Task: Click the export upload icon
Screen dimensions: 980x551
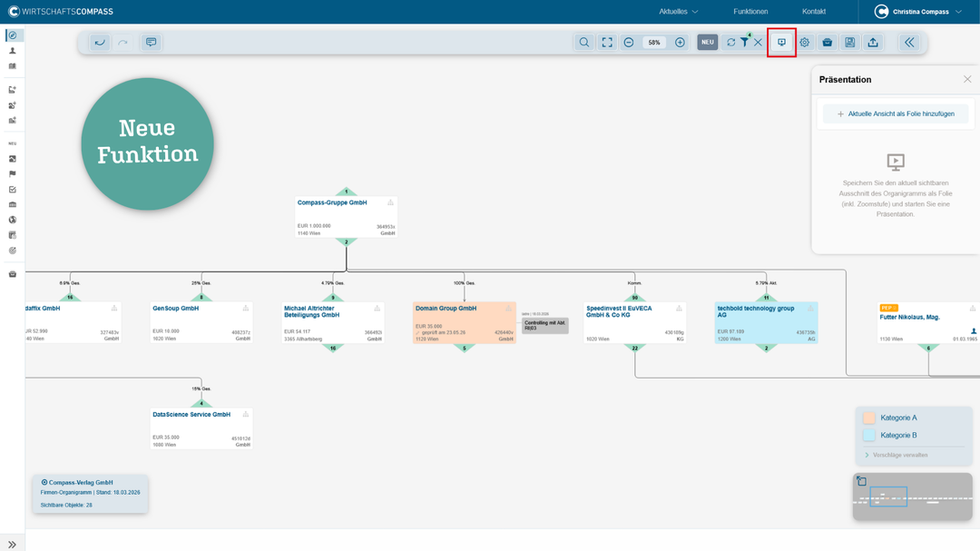Action: point(872,42)
